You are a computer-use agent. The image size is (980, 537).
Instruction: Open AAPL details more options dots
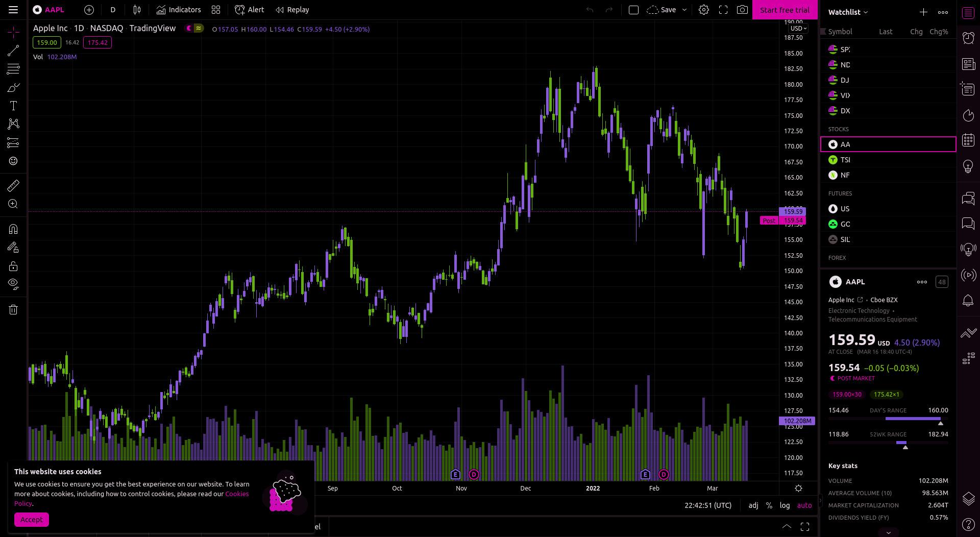922,282
